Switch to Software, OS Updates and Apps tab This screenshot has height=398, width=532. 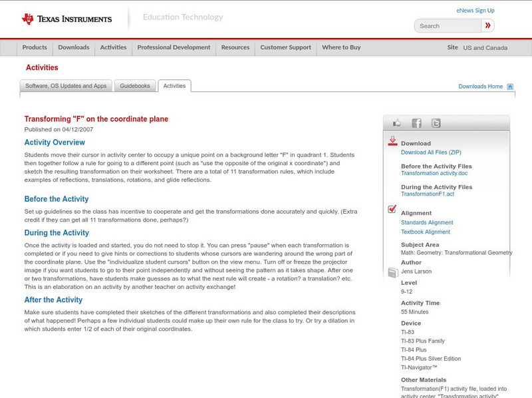click(66, 86)
